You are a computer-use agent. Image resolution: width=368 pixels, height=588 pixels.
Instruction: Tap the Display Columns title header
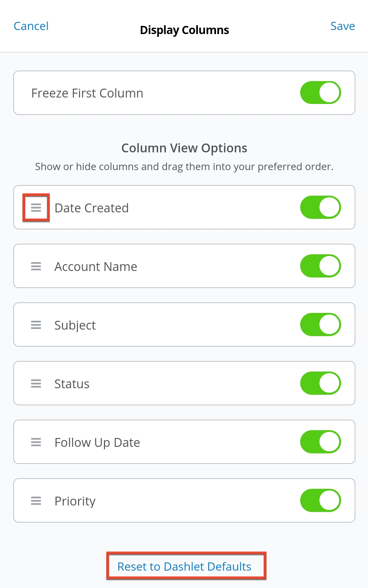coord(184,30)
